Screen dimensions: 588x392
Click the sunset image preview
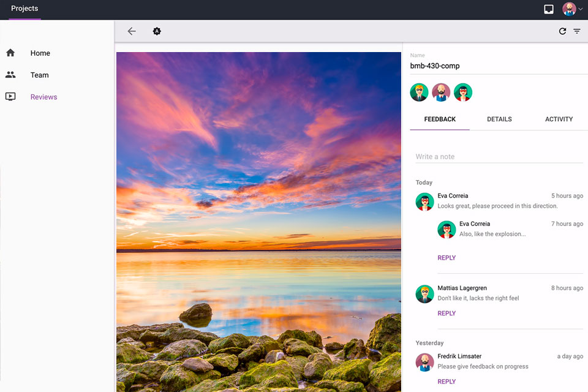[258, 222]
